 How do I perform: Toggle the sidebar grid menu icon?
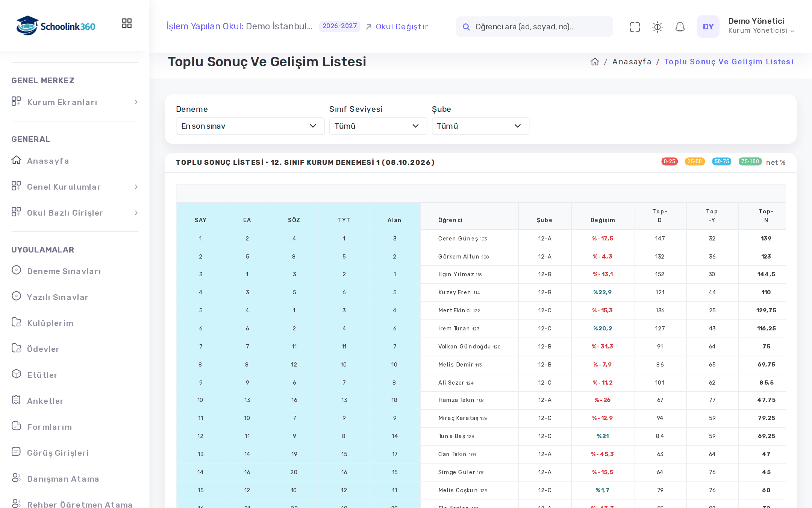(127, 23)
